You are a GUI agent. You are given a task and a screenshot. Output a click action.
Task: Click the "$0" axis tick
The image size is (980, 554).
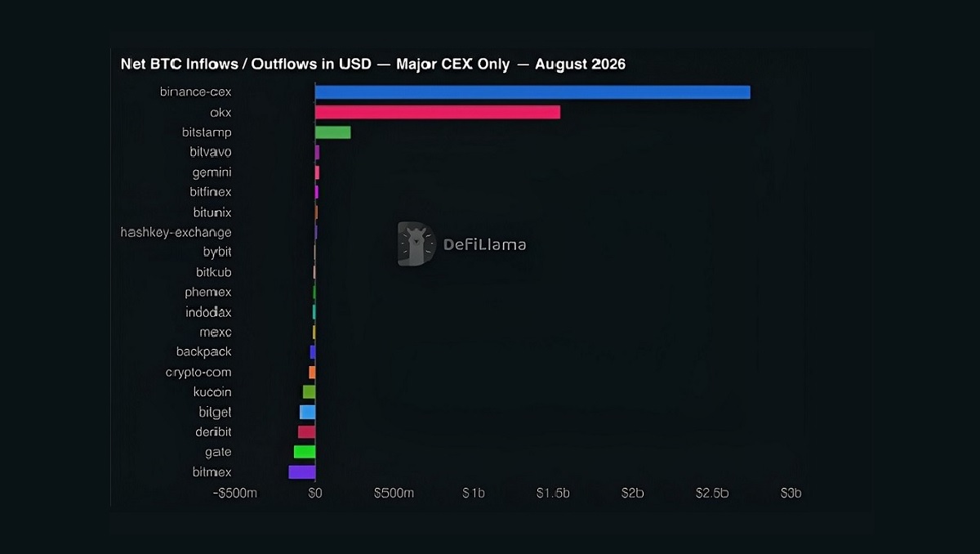click(315, 494)
